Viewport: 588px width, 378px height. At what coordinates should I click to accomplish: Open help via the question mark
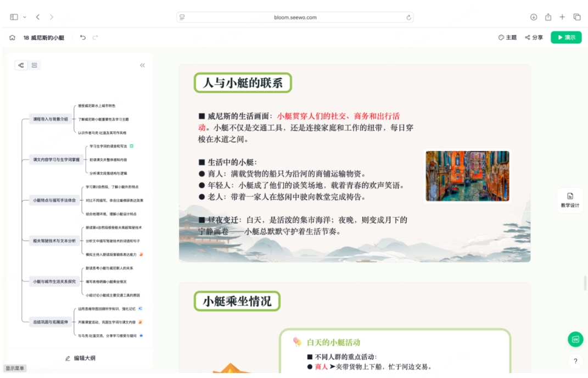[575, 361]
